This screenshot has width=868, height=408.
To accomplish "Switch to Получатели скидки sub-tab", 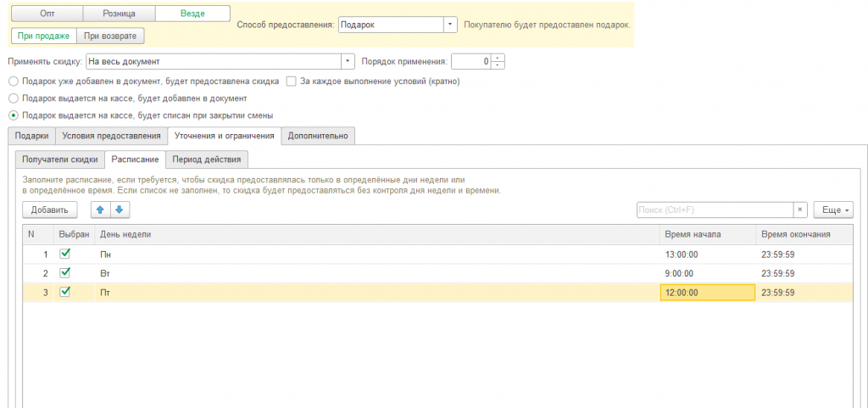I will pos(60,159).
